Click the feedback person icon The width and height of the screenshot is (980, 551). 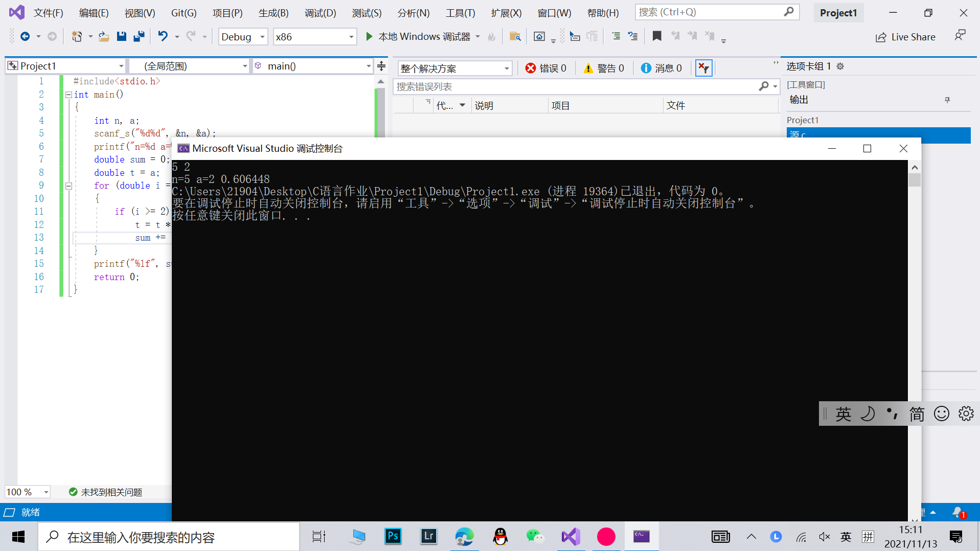[960, 36]
